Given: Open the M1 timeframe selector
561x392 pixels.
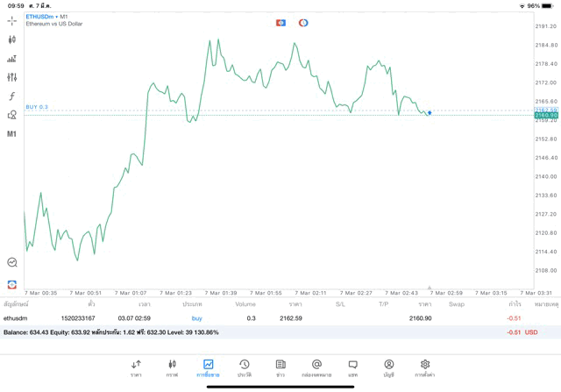Looking at the screenshot, I should click(x=12, y=134).
